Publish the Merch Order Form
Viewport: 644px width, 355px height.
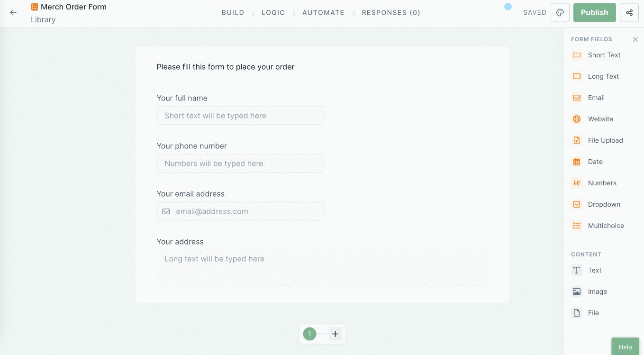(x=594, y=12)
